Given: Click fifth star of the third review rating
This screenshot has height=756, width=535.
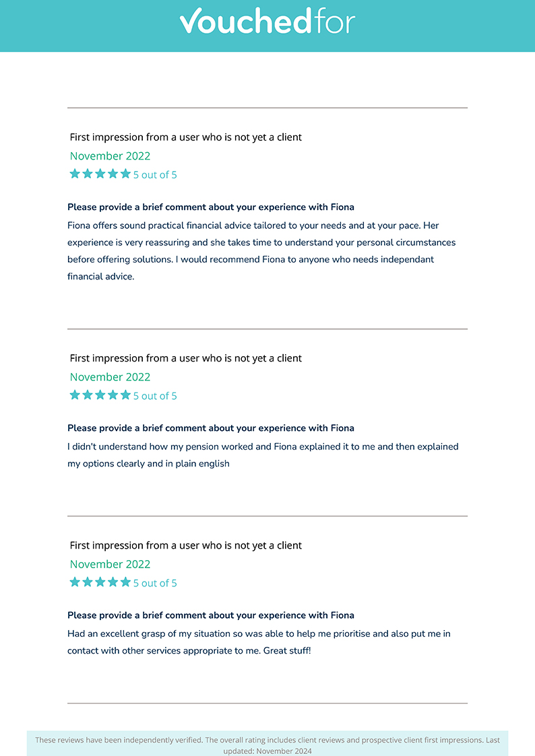Looking at the screenshot, I should pyautogui.click(x=125, y=582).
